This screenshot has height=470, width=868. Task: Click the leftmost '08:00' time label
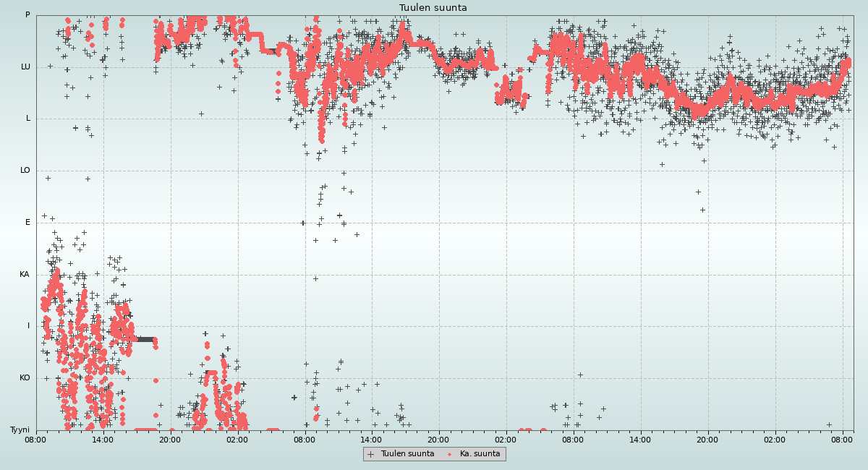[x=35, y=439]
